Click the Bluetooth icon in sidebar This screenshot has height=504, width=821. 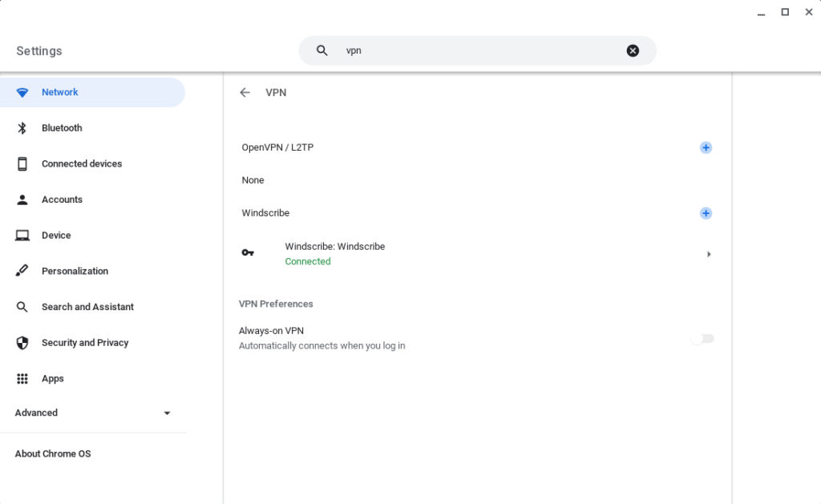tap(22, 128)
